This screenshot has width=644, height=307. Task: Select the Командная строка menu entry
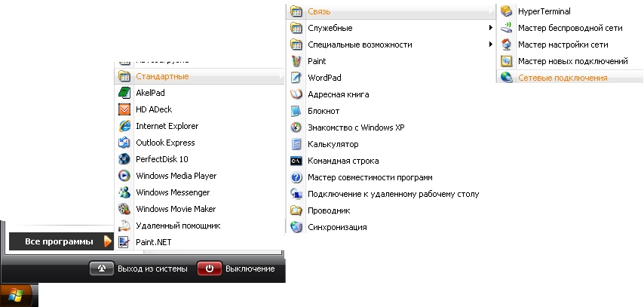[x=391, y=161]
